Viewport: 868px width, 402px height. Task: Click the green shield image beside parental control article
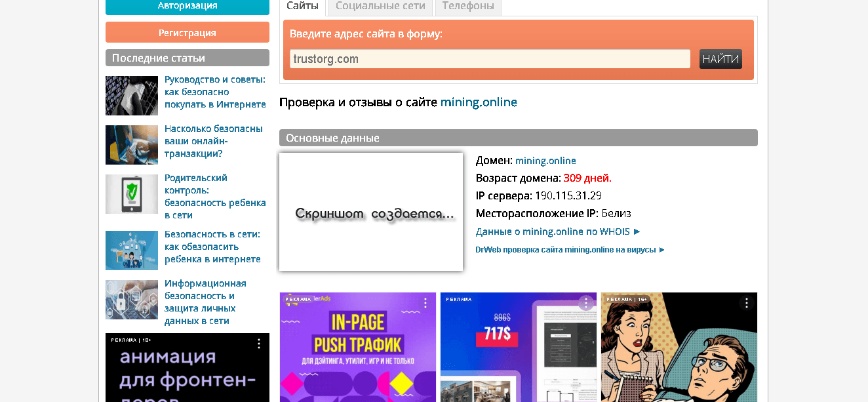tap(131, 194)
